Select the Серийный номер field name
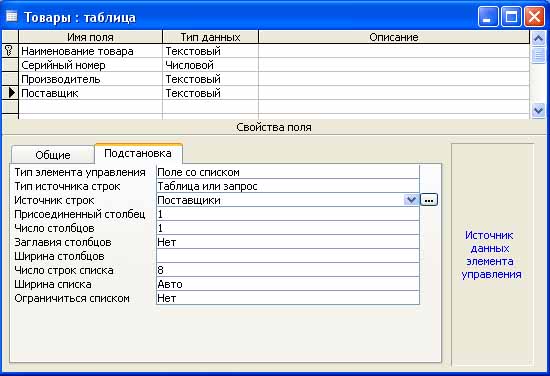 point(90,65)
